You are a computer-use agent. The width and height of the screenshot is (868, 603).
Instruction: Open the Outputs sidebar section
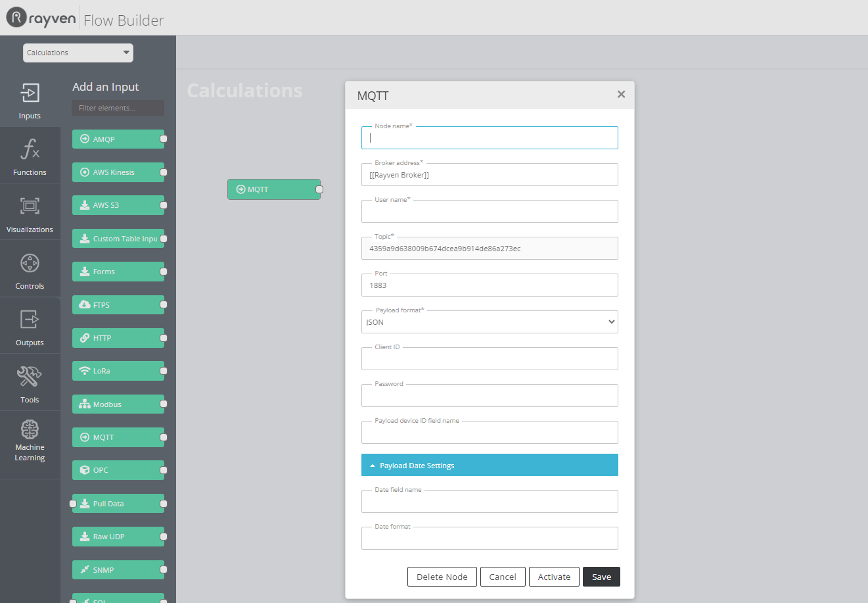(30, 326)
